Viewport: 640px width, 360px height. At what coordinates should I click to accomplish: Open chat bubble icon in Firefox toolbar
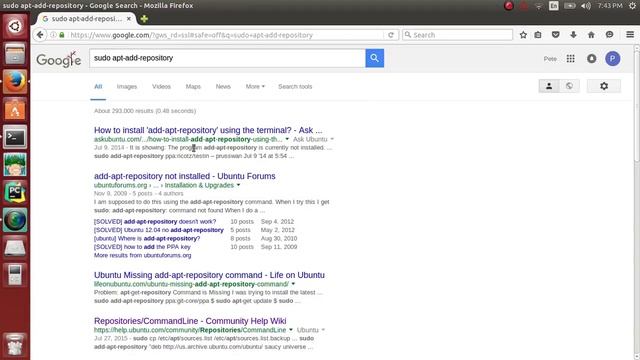point(609,35)
